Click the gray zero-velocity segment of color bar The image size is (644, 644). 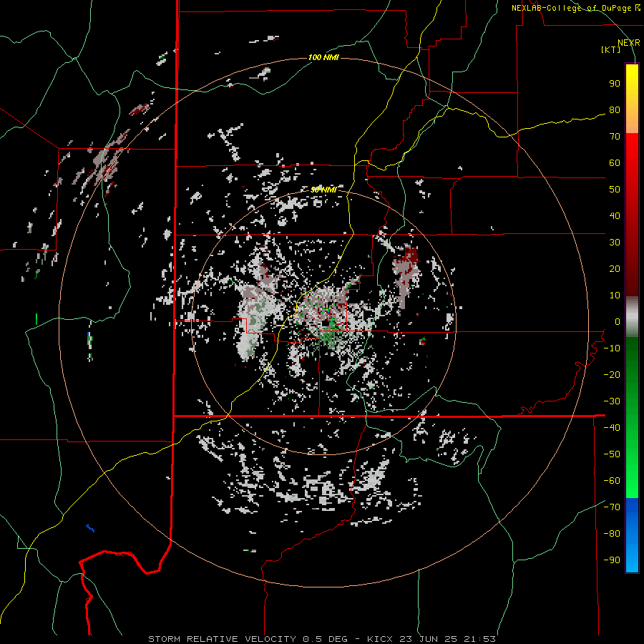pyautogui.click(x=632, y=316)
